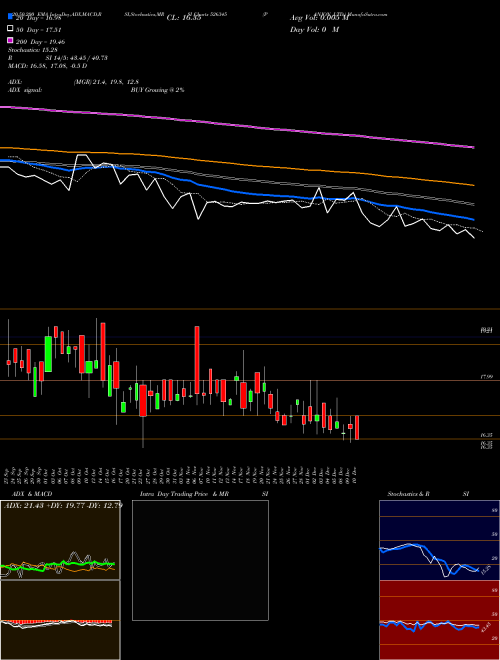
Task: Click the 17.99 price axis label
Action: pyautogui.click(x=487, y=377)
